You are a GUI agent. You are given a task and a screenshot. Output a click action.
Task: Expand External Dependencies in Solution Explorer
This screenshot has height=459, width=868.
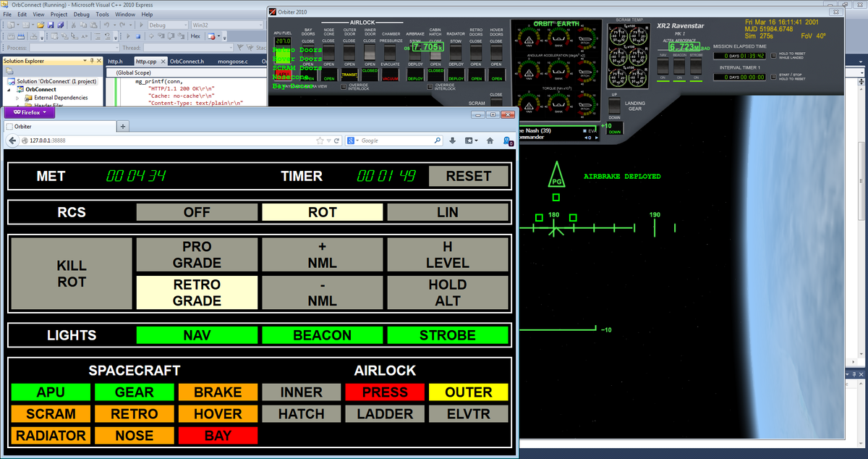[17, 98]
